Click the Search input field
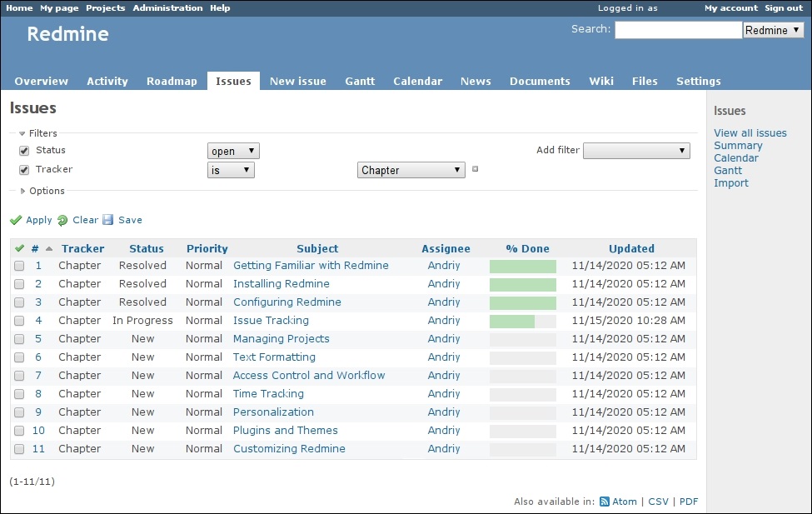 [679, 30]
